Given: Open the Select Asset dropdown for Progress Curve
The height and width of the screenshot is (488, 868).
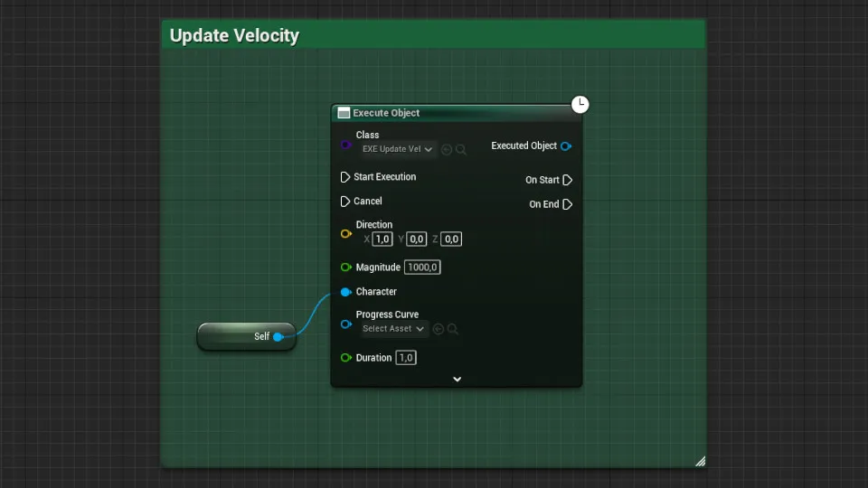Looking at the screenshot, I should coord(393,329).
